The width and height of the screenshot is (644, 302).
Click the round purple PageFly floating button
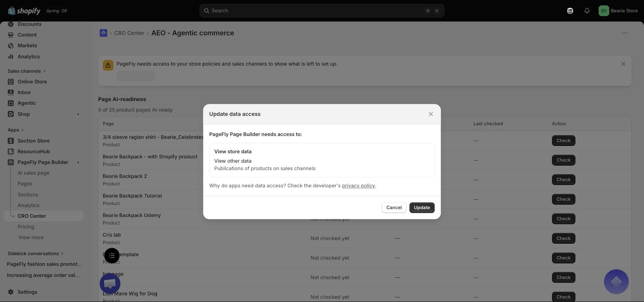click(x=616, y=281)
